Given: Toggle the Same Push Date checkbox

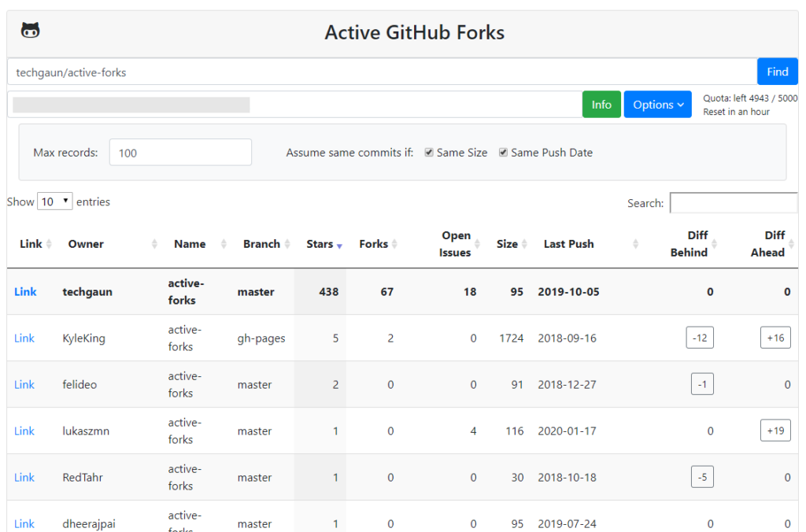Looking at the screenshot, I should 503,152.
